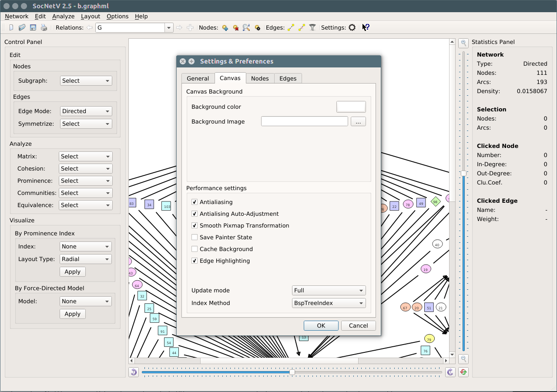Click the New network toolbar icon

[x=11, y=27]
